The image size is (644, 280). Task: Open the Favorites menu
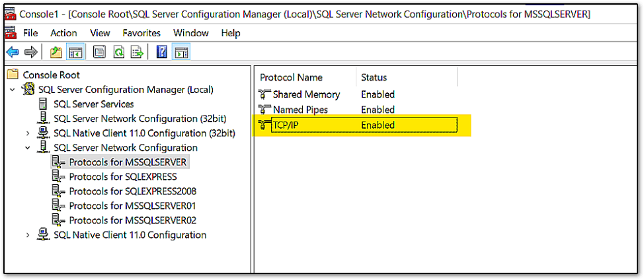point(141,32)
